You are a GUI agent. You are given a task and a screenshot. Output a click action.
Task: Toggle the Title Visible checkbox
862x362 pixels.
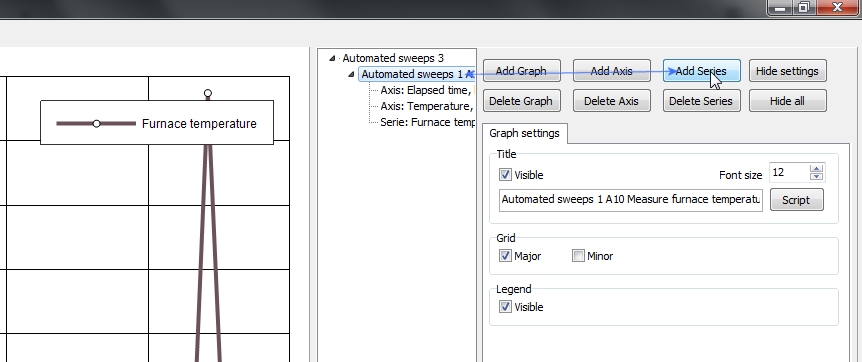pos(505,175)
